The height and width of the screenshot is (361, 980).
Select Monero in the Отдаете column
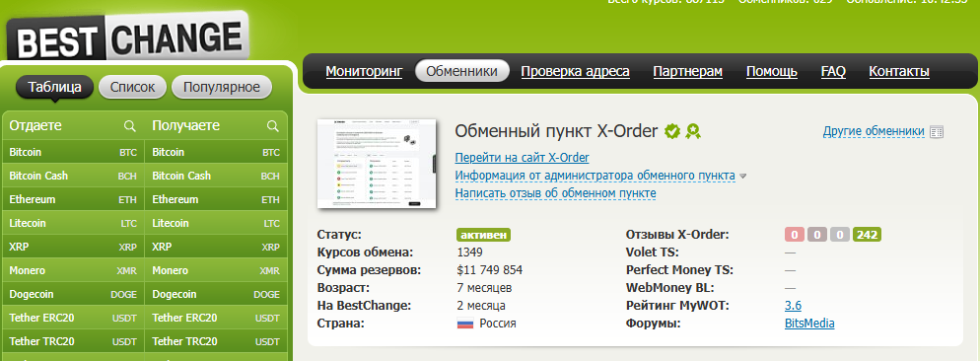tap(73, 271)
